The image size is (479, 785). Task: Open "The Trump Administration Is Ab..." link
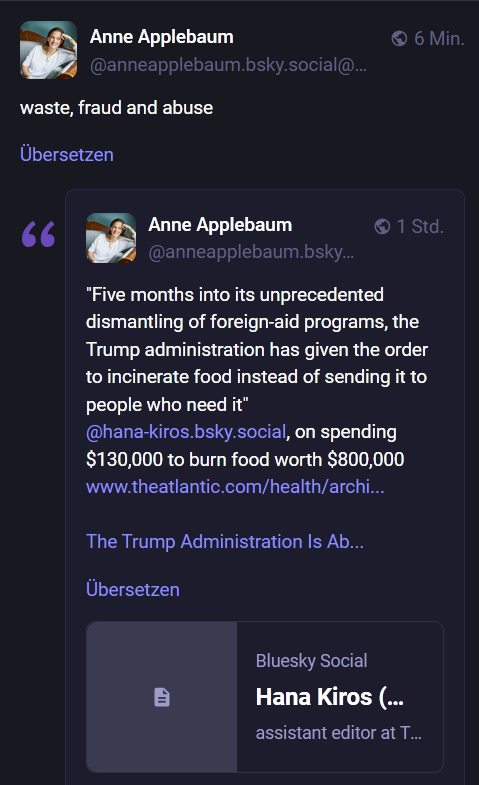pos(225,541)
